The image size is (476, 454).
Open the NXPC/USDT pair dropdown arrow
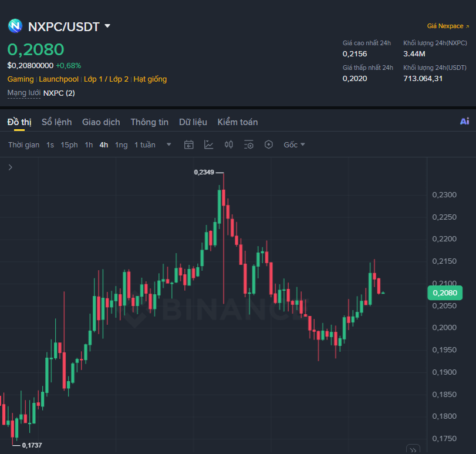coord(107,26)
